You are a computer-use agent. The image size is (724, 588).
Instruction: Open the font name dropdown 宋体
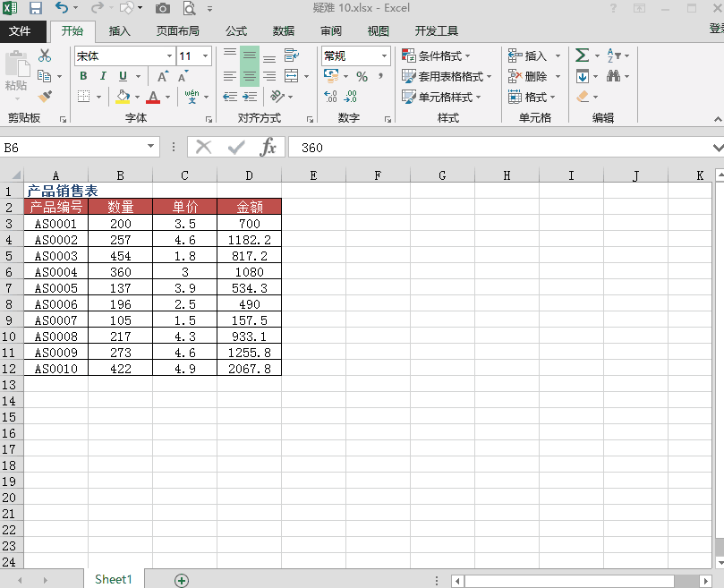[169, 55]
